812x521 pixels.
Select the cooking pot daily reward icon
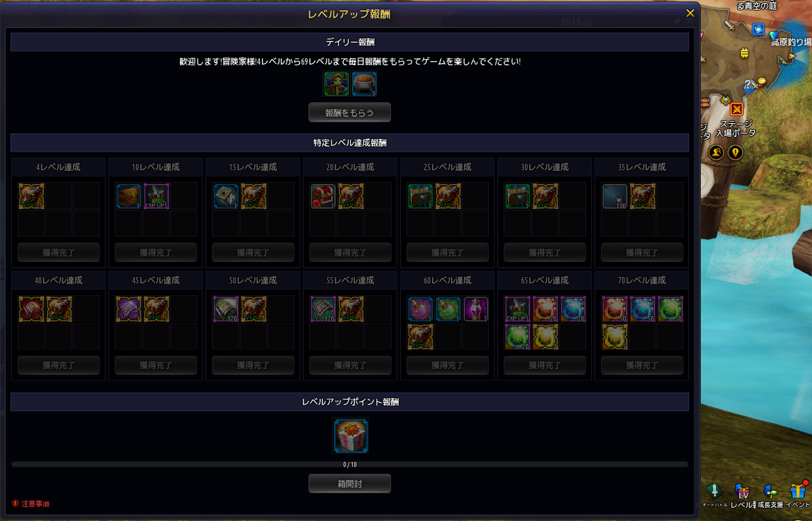(x=364, y=84)
